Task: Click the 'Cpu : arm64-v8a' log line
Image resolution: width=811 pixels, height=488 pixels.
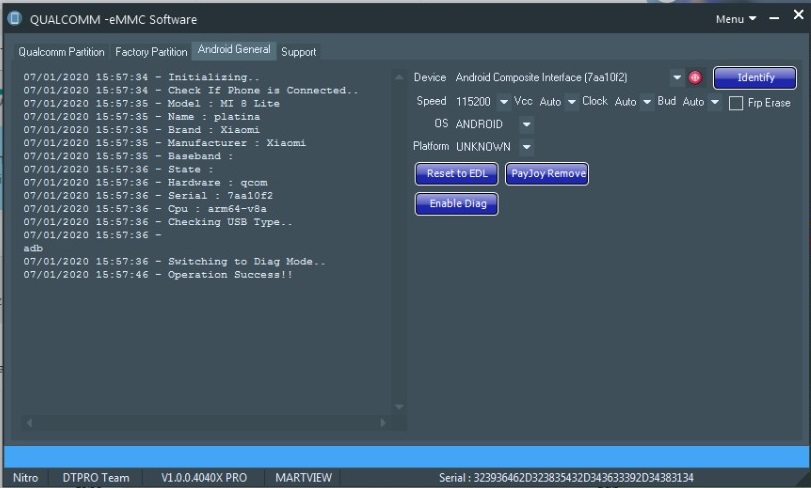Action: 145,209
